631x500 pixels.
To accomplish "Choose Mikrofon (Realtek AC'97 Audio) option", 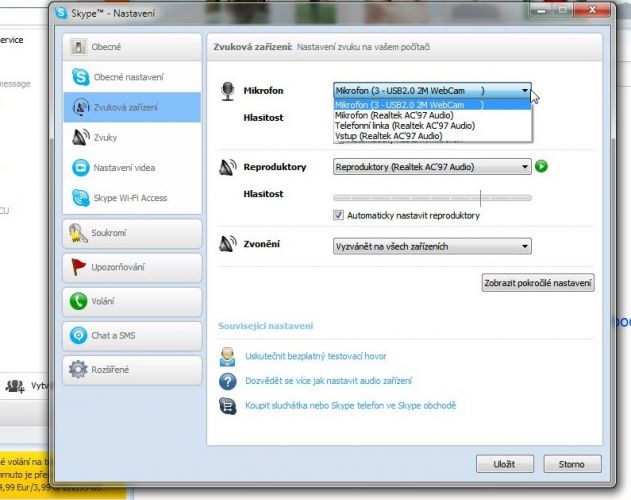I will click(432, 115).
